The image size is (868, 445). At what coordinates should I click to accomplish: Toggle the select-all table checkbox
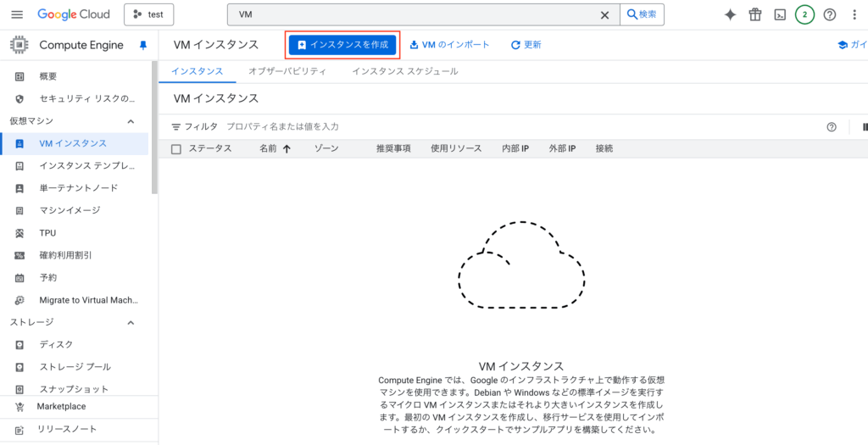(176, 149)
